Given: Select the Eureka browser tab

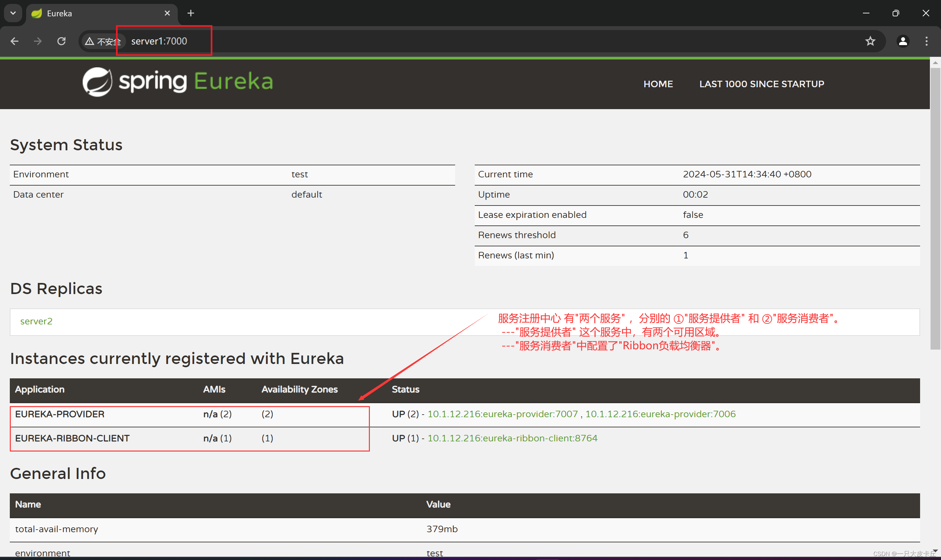Looking at the screenshot, I should point(102,14).
